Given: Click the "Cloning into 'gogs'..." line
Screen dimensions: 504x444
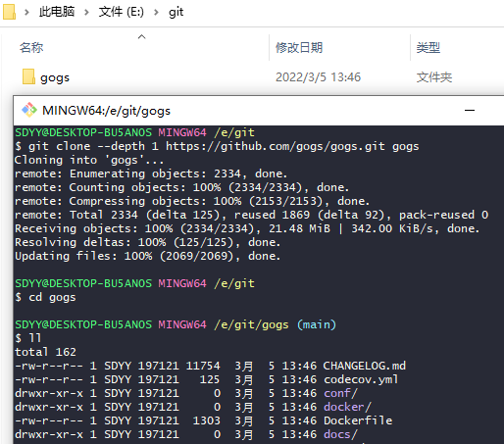Looking at the screenshot, I should point(89,160).
